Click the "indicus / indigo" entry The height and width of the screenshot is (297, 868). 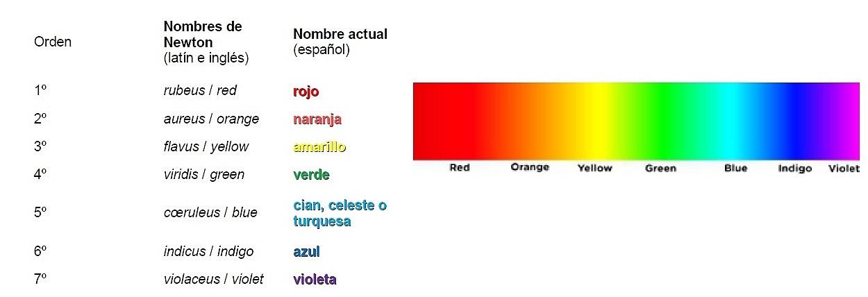click(208, 251)
